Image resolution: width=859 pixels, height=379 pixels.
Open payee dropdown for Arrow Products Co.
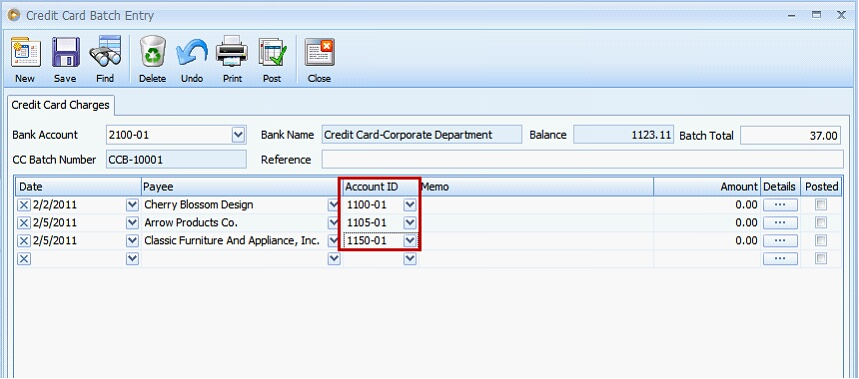click(x=334, y=223)
